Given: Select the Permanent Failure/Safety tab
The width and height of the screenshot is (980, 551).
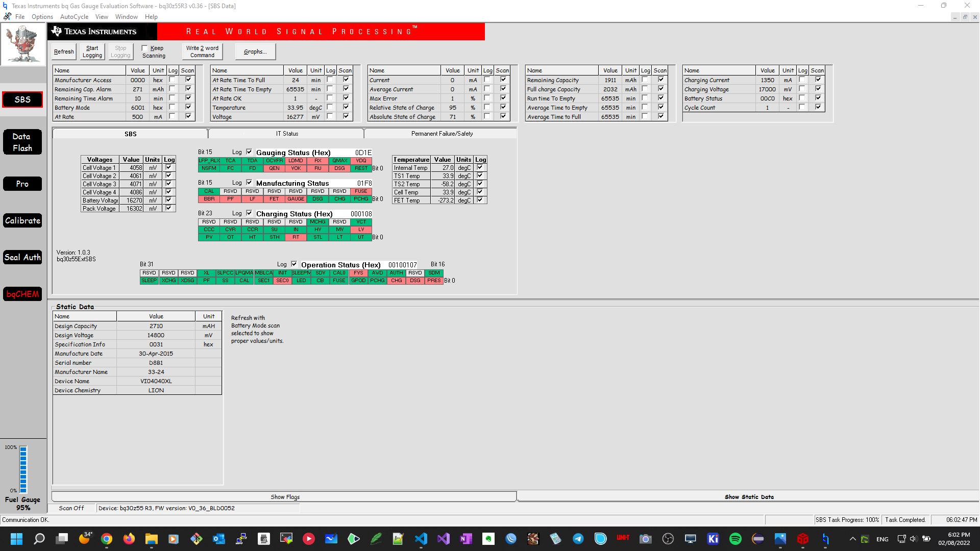Looking at the screenshot, I should (x=441, y=133).
